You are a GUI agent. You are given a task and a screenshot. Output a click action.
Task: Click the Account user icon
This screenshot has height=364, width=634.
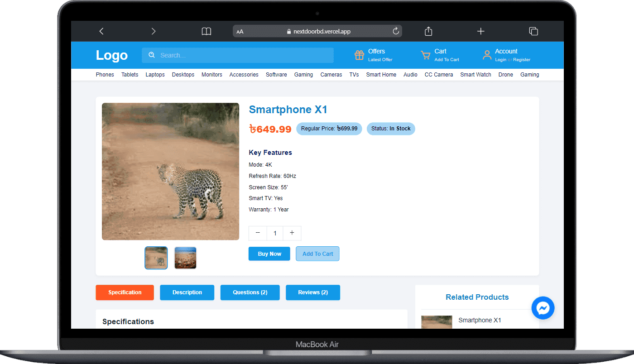[x=487, y=55]
